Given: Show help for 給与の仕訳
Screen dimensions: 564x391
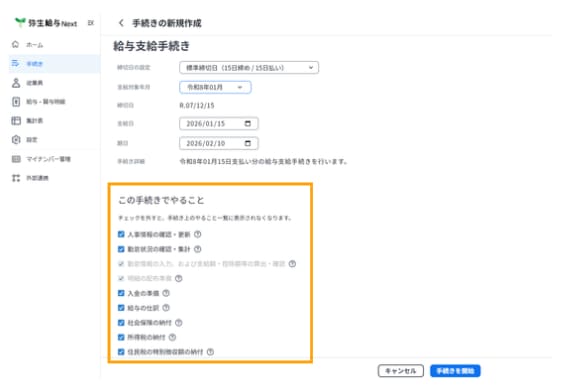Looking at the screenshot, I should click(x=166, y=308).
